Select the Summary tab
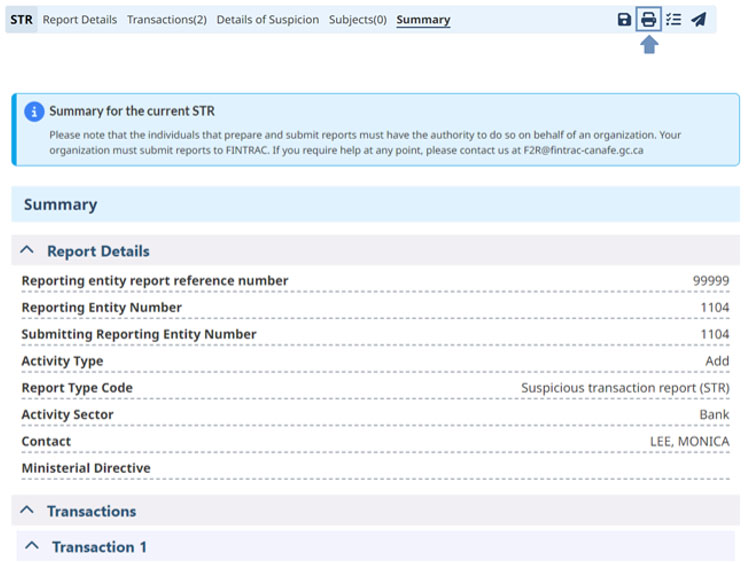Image resolution: width=750 pixels, height=562 pixels. click(x=423, y=20)
